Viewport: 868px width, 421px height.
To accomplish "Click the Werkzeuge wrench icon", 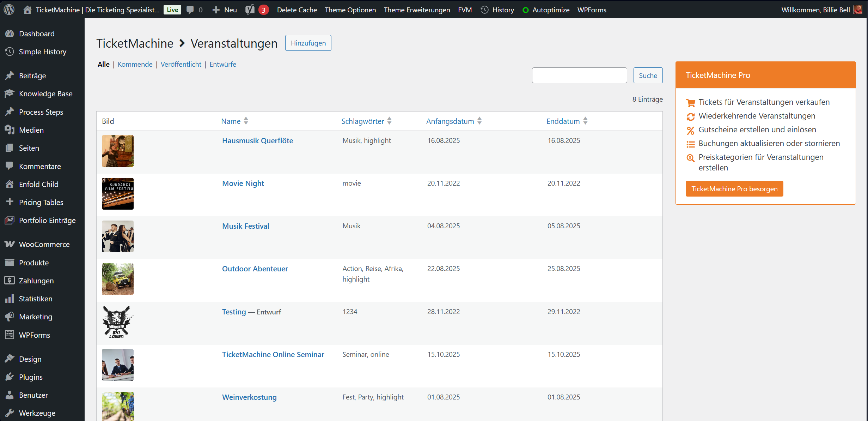I will click(x=10, y=413).
